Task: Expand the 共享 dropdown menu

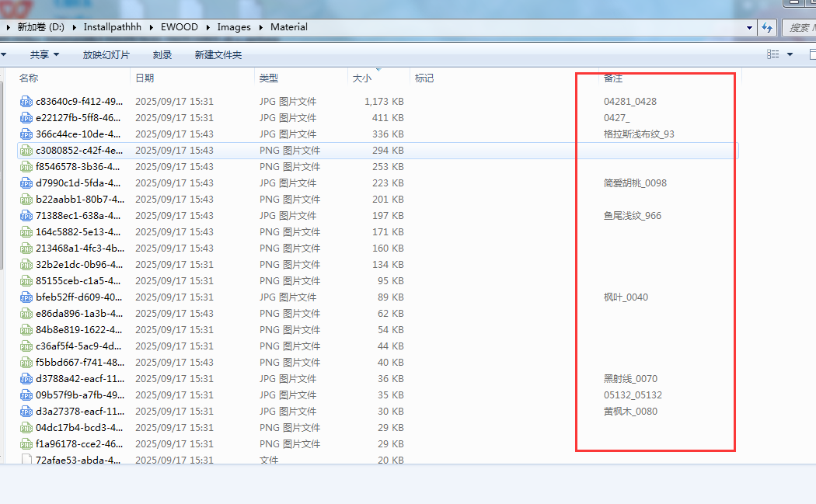Action: tap(44, 55)
